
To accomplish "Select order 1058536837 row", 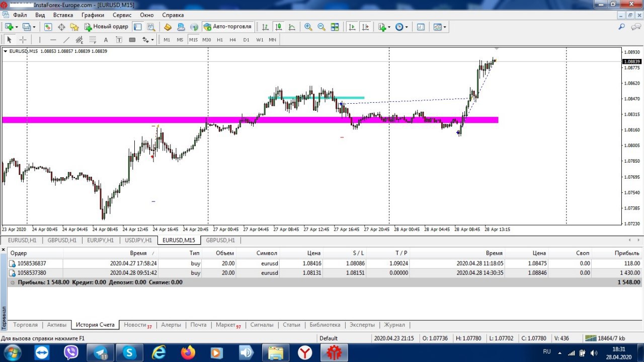I will click(325, 263).
